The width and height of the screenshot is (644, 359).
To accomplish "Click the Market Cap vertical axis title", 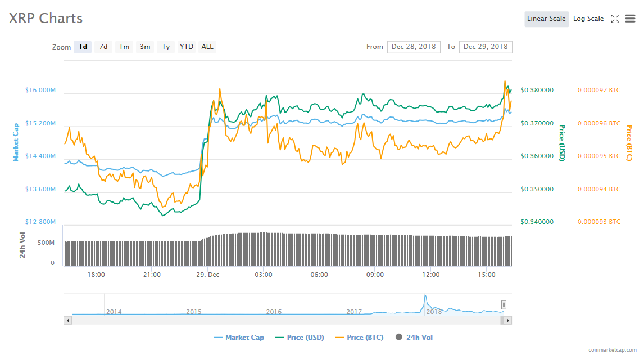I will pos(16,142).
